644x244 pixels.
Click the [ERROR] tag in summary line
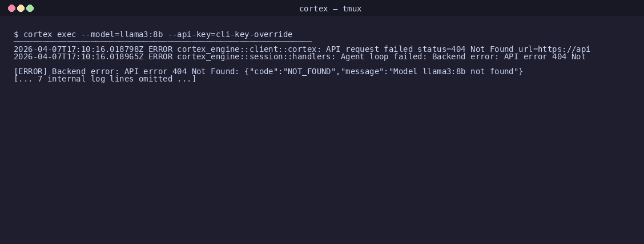pyautogui.click(x=30, y=71)
